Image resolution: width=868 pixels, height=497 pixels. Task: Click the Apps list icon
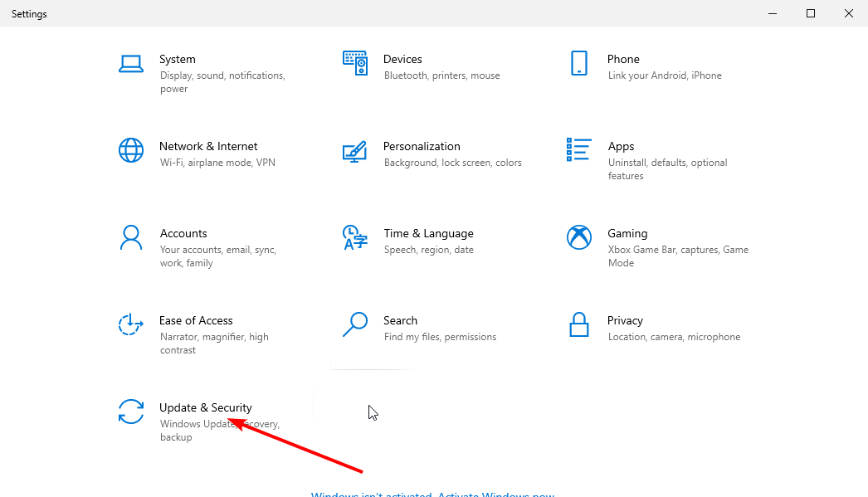click(x=579, y=150)
